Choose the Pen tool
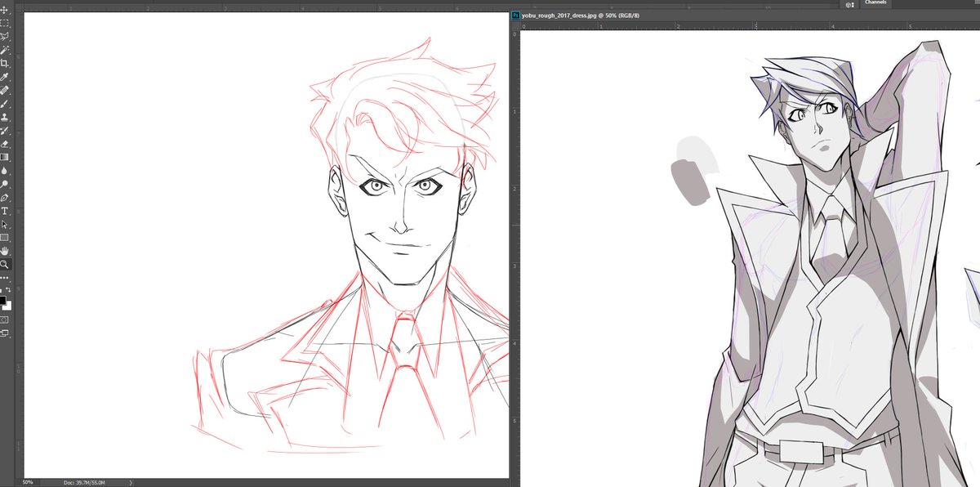The width and height of the screenshot is (980, 487). coord(7,198)
